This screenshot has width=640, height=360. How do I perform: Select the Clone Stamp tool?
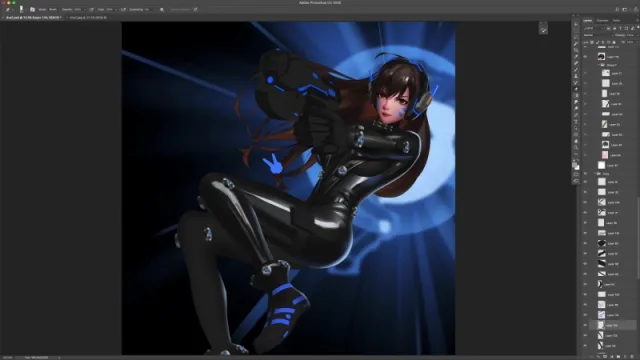point(576,76)
